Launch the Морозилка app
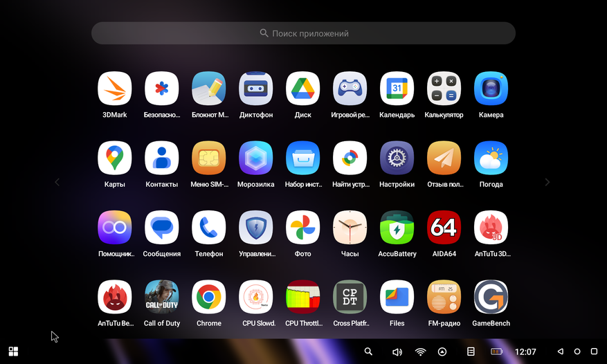The image size is (607, 364). (x=256, y=158)
